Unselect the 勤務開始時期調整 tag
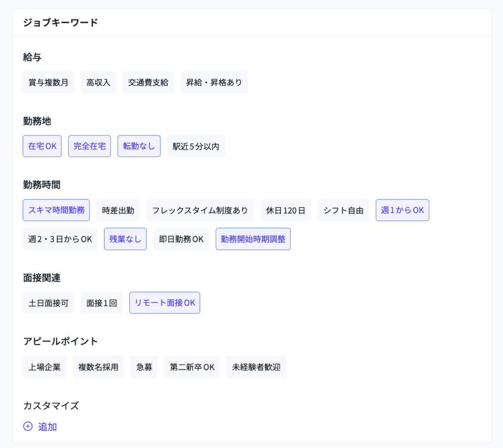Image resolution: width=503 pixels, height=448 pixels. coord(253,239)
